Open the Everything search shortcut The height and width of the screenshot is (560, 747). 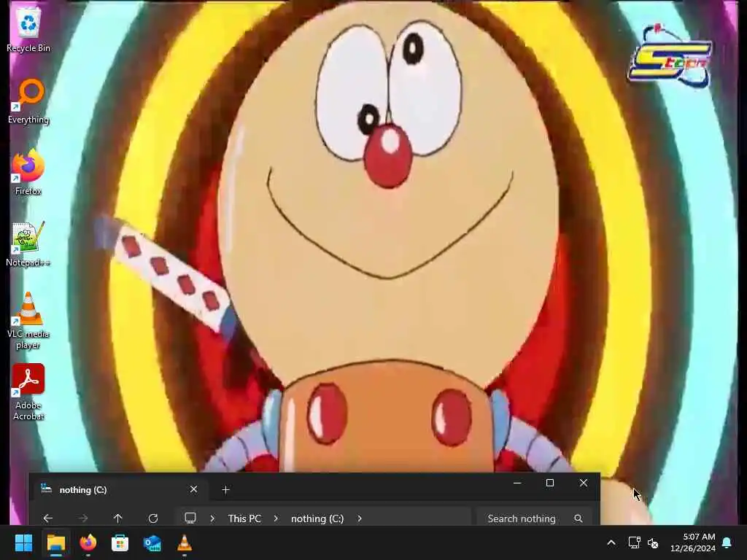(x=28, y=101)
